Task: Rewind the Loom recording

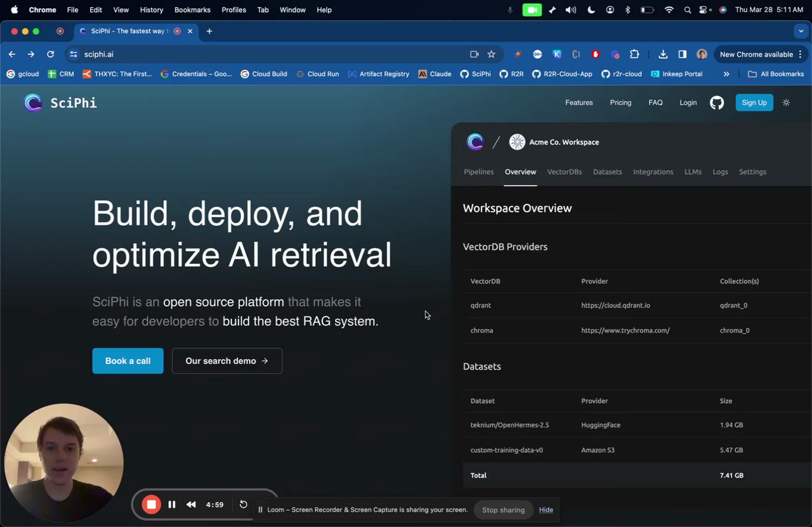Action: pyautogui.click(x=191, y=505)
